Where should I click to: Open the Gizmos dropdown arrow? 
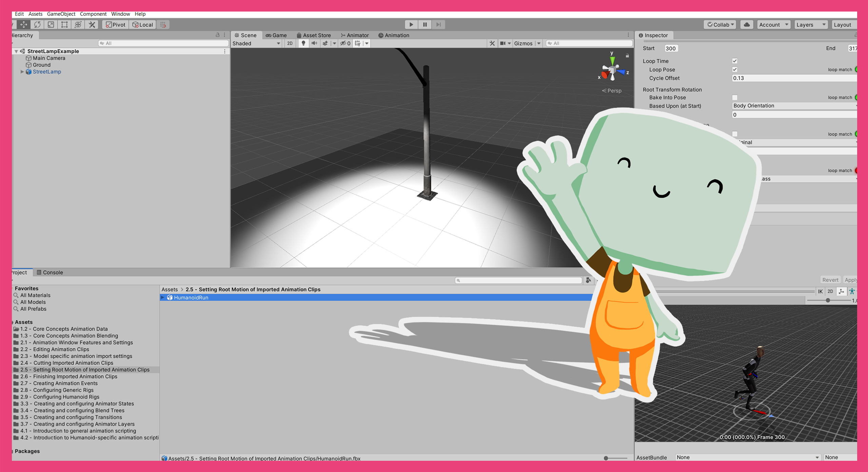539,43
